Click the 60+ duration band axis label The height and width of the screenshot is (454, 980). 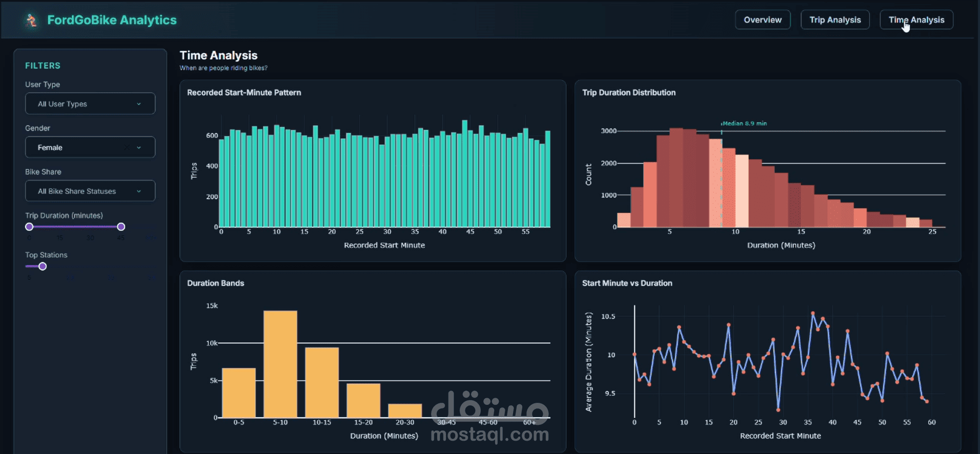[529, 422]
